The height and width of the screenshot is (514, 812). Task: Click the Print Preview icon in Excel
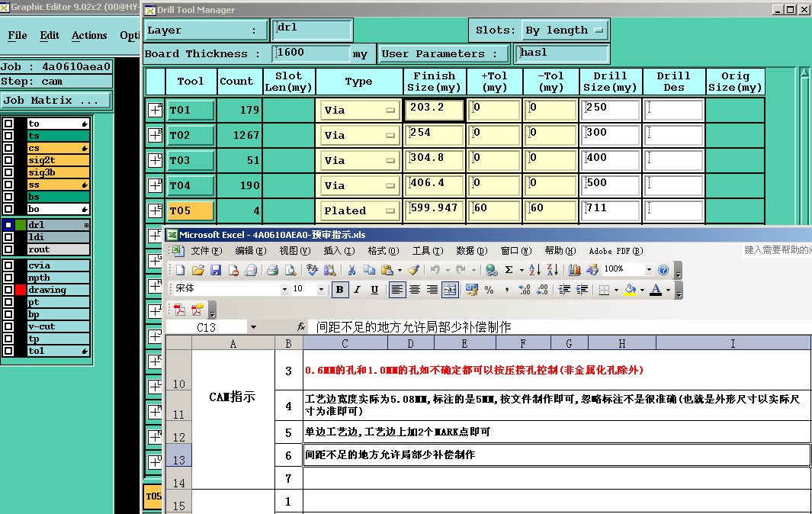tap(290, 270)
